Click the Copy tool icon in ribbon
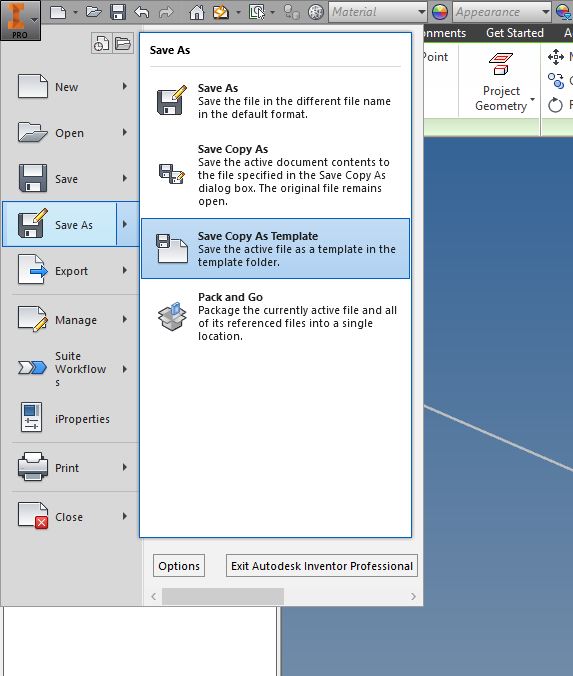The image size is (573, 676). coord(556,81)
